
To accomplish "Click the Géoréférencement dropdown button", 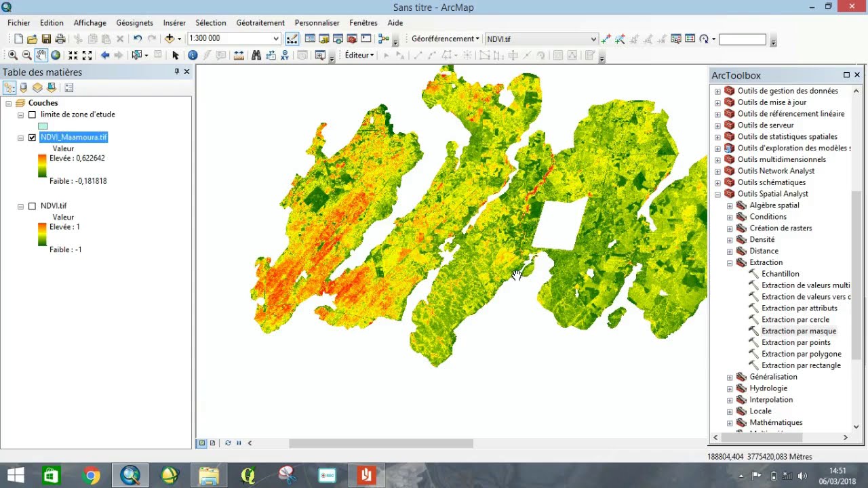I will click(x=445, y=39).
